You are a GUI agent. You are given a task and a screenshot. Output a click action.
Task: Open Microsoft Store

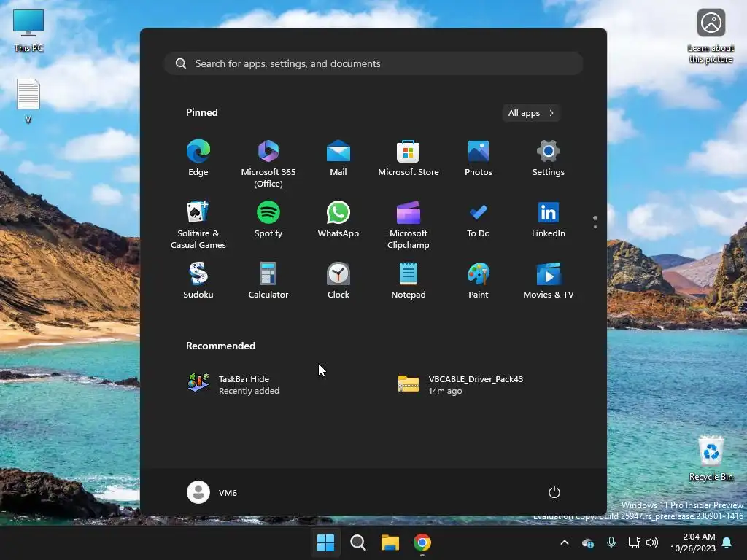[x=409, y=158]
